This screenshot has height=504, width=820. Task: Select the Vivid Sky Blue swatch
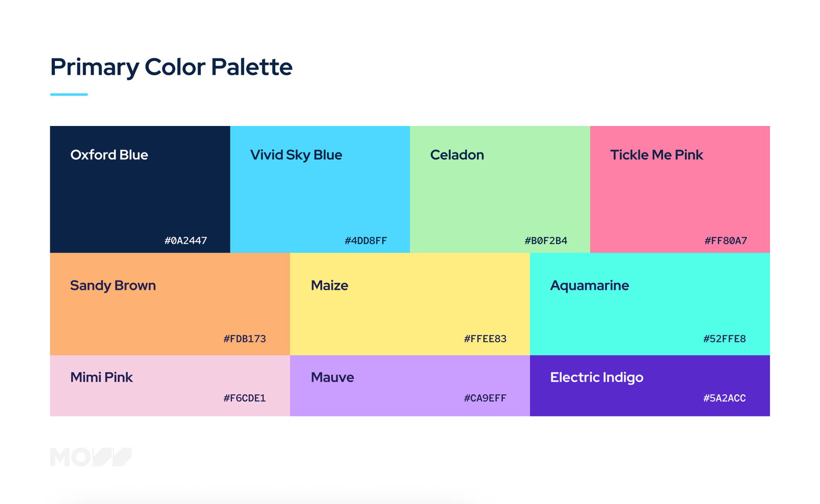click(320, 189)
